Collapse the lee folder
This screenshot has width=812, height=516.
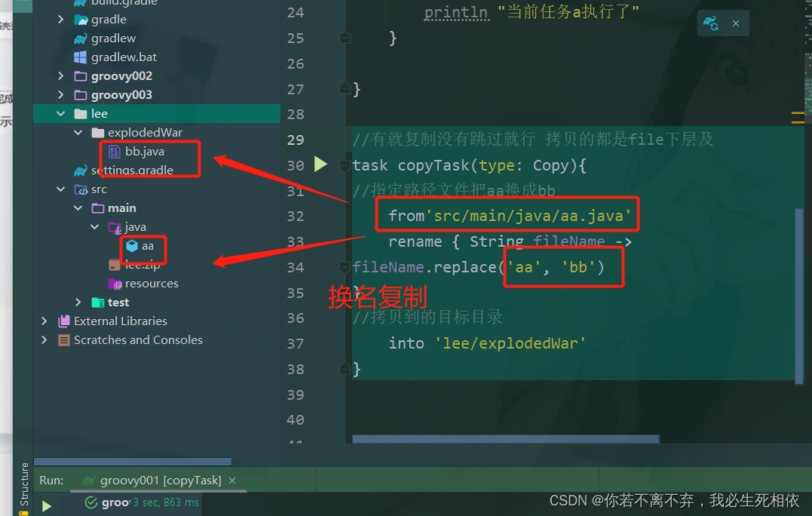click(60, 113)
